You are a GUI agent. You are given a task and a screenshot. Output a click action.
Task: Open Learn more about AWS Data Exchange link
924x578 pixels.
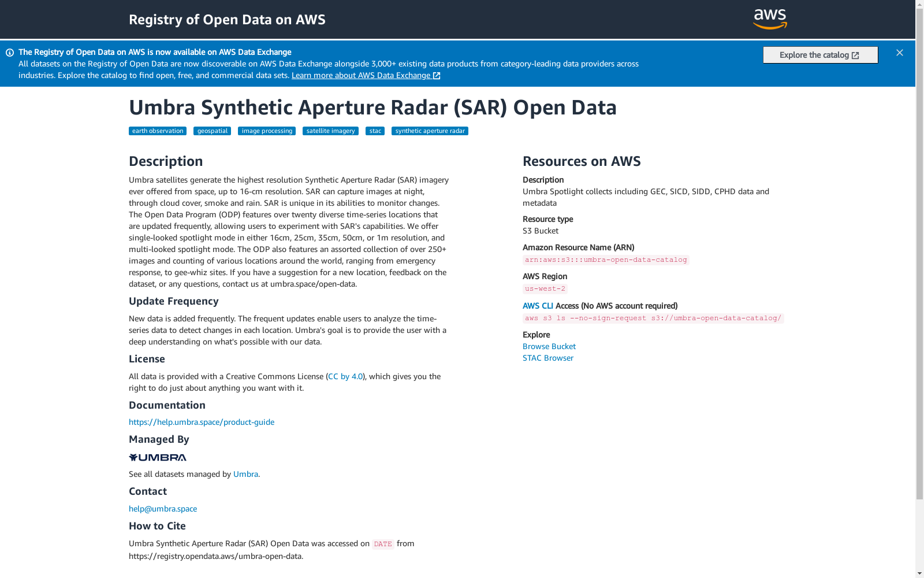click(x=366, y=75)
